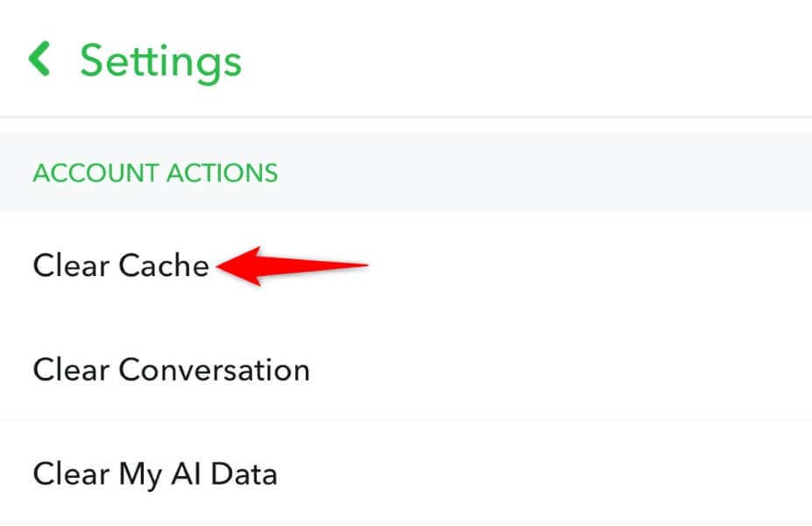
Task: Click the Settings heading text
Action: point(159,60)
